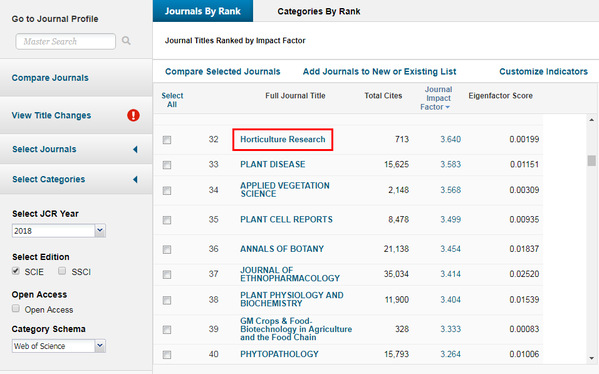Open Compare Journals in the sidebar

pos(50,78)
